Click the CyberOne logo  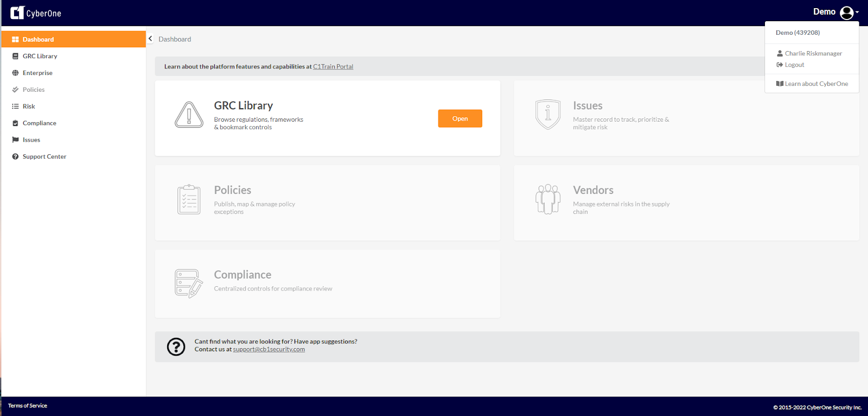pos(36,13)
